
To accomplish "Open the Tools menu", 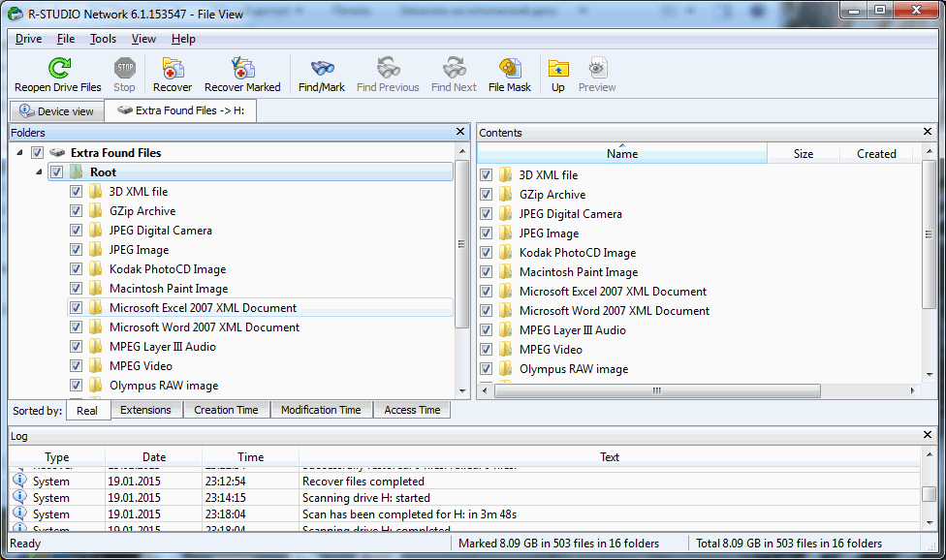I will tap(103, 39).
